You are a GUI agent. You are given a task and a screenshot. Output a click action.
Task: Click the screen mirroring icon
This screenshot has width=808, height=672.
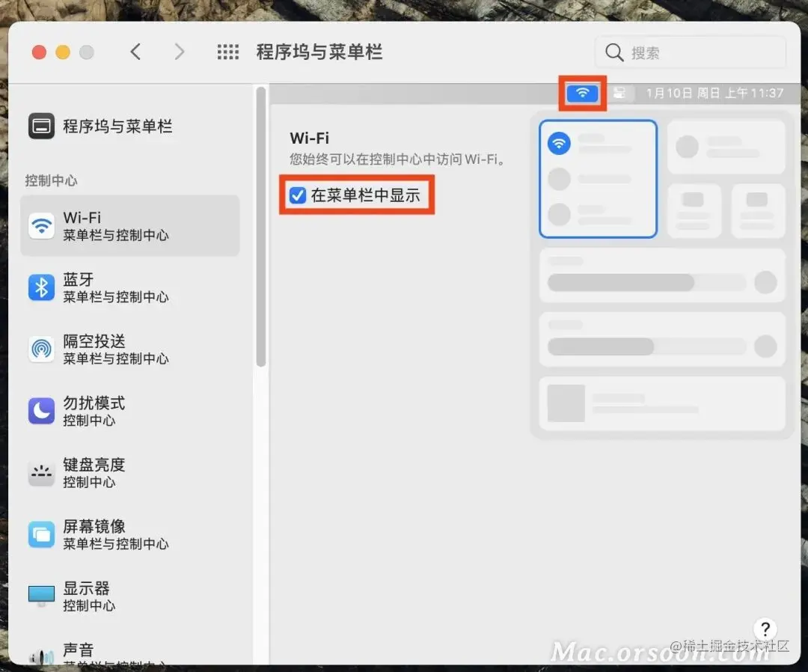(41, 534)
